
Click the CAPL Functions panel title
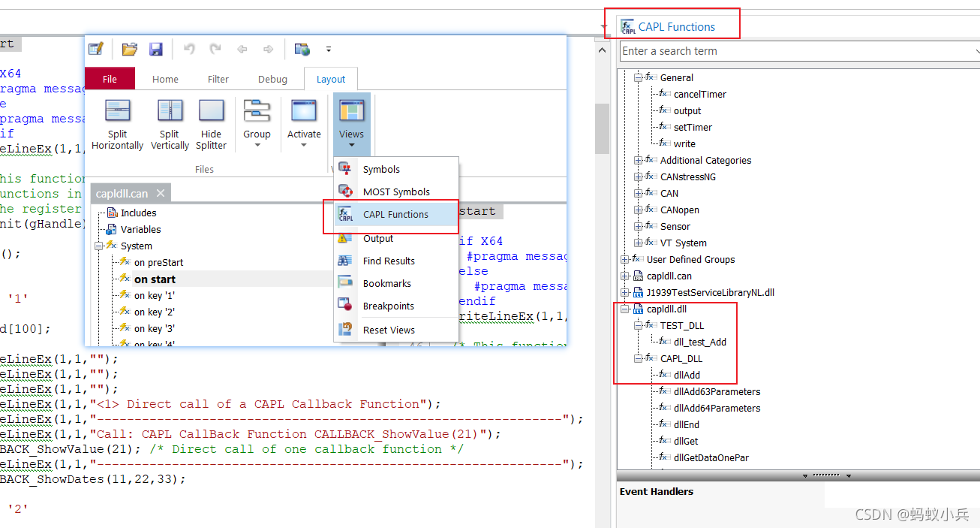pos(677,27)
